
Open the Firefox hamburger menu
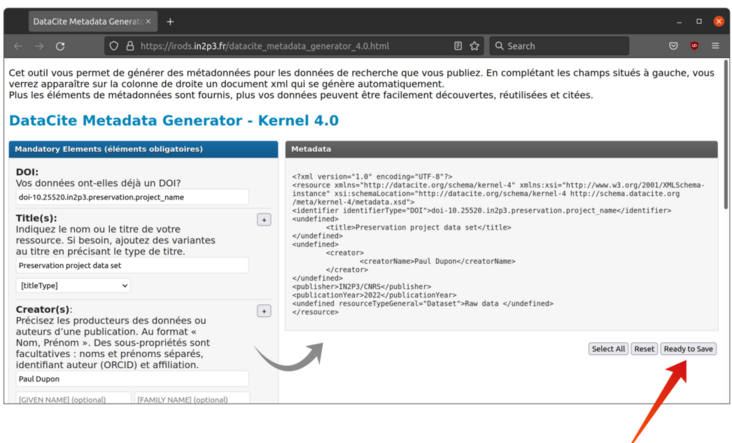(715, 46)
